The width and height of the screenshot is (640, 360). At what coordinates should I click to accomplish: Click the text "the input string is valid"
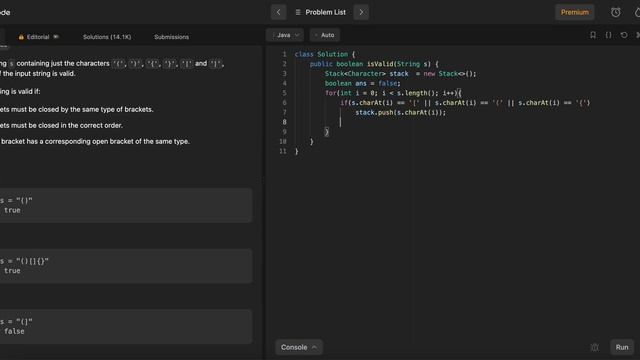(39, 73)
